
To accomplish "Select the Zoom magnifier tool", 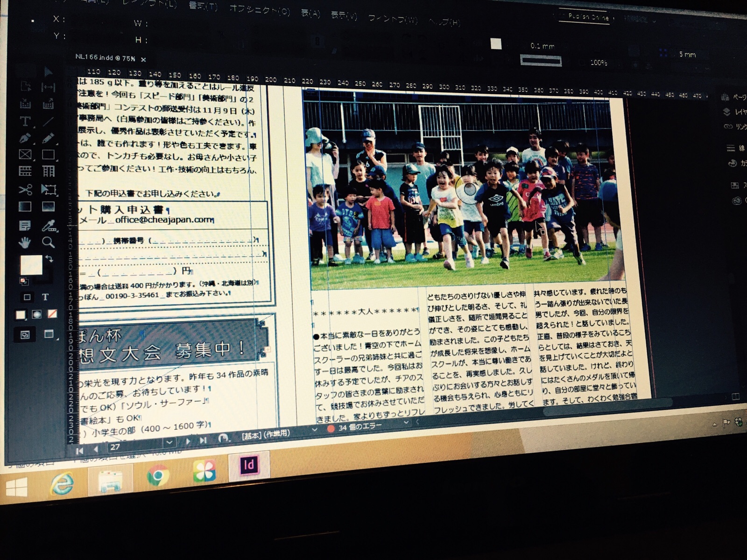I will [x=48, y=242].
